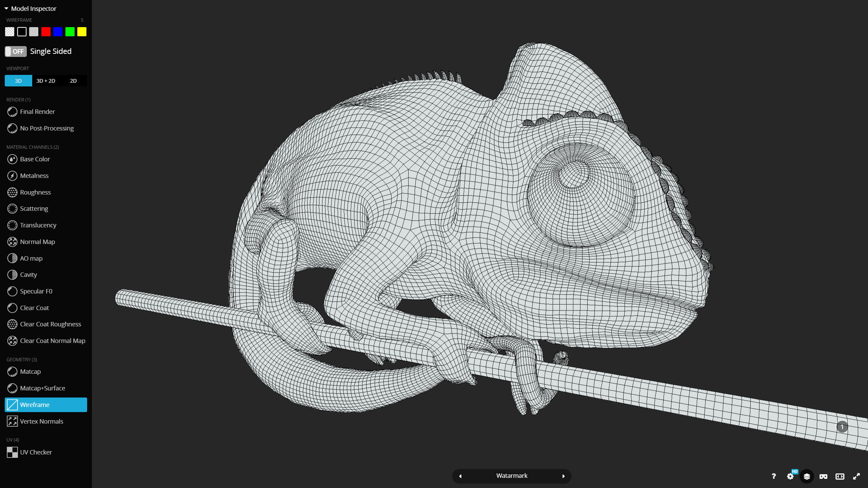Choose the UV Checker label

pyautogui.click(x=36, y=452)
